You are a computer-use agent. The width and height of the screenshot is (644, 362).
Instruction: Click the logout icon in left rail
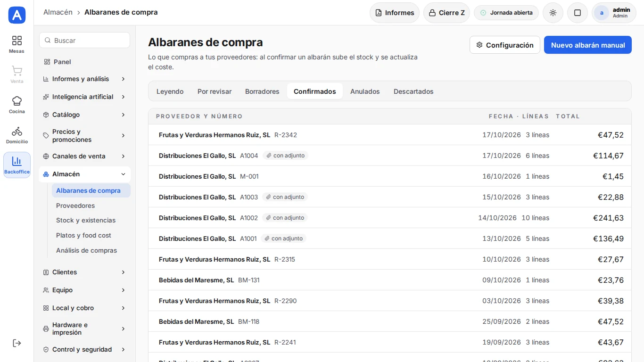coord(17,343)
